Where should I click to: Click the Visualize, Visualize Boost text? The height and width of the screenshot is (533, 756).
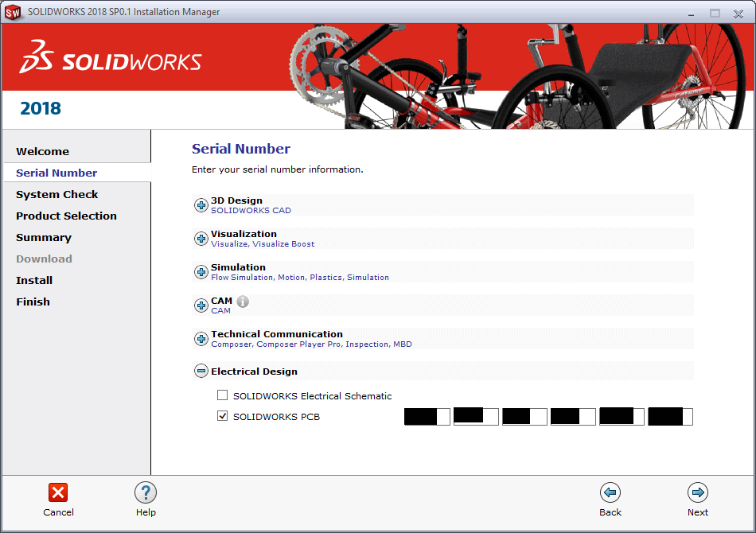263,244
